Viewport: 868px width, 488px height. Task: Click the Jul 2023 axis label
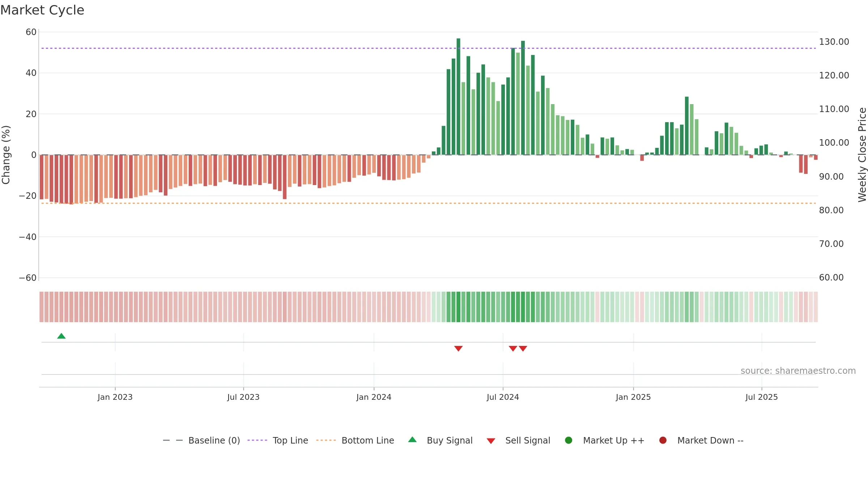(x=243, y=397)
